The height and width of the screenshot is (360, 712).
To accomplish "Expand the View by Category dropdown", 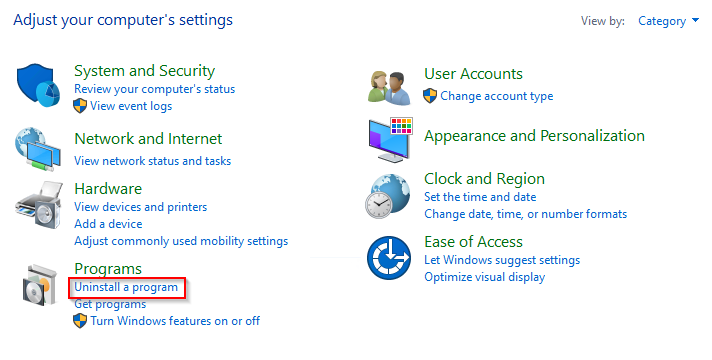I will [668, 21].
